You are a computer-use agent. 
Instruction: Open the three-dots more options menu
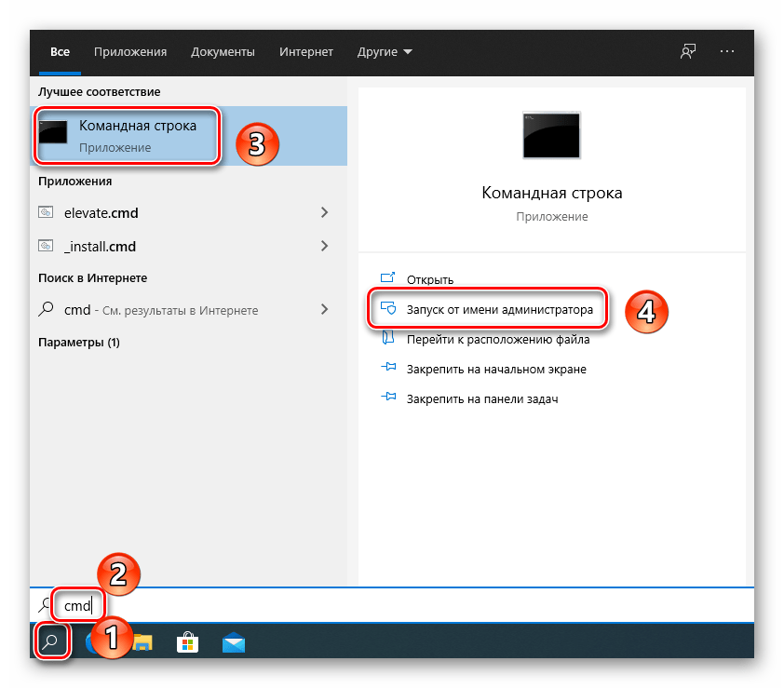pos(728,52)
